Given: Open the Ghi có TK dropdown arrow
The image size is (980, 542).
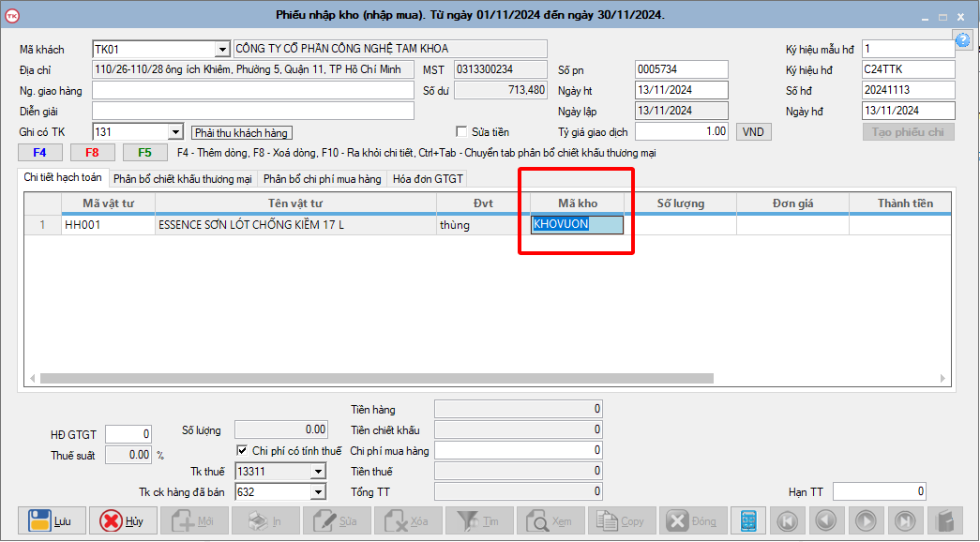Looking at the screenshot, I should click(x=174, y=132).
